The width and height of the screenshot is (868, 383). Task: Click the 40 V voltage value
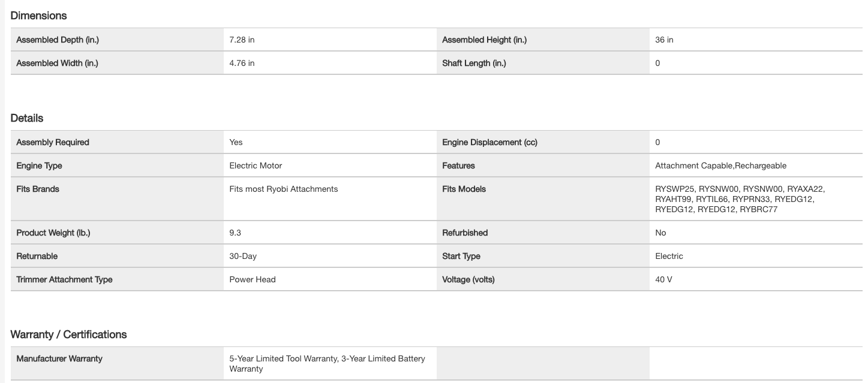coord(663,280)
